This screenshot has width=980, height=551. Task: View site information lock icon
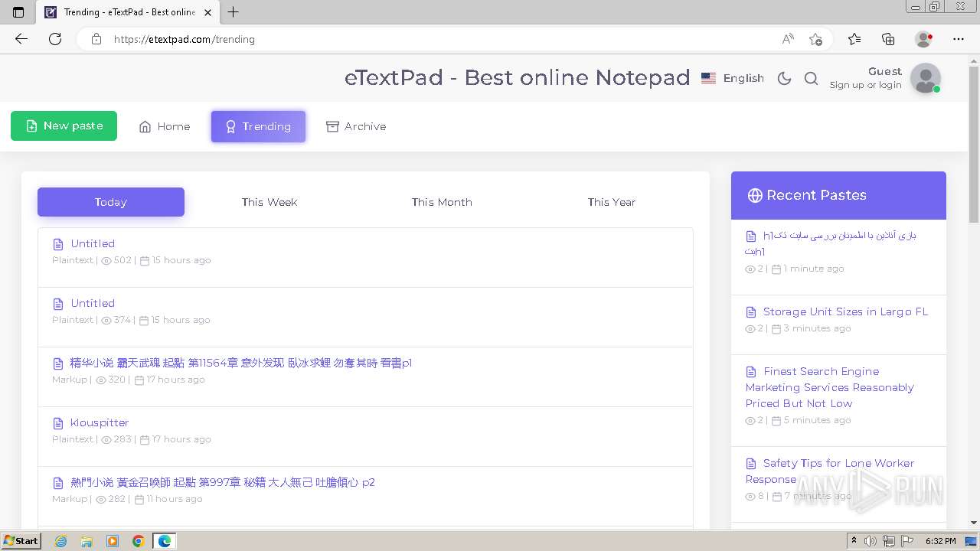pos(96,39)
